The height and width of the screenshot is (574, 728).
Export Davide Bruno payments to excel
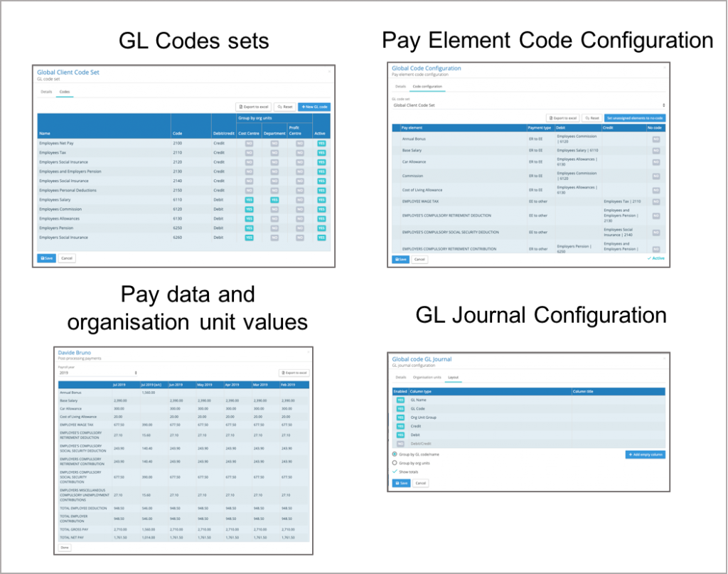[294, 373]
